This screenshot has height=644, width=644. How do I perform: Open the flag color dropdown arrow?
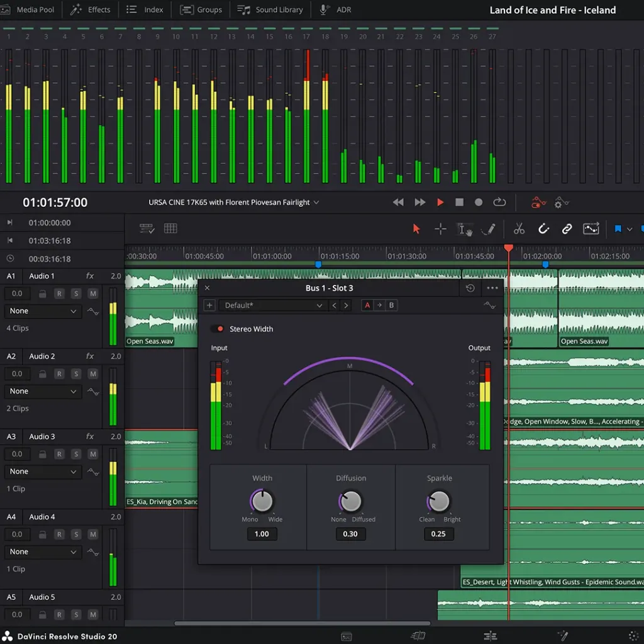point(630,229)
